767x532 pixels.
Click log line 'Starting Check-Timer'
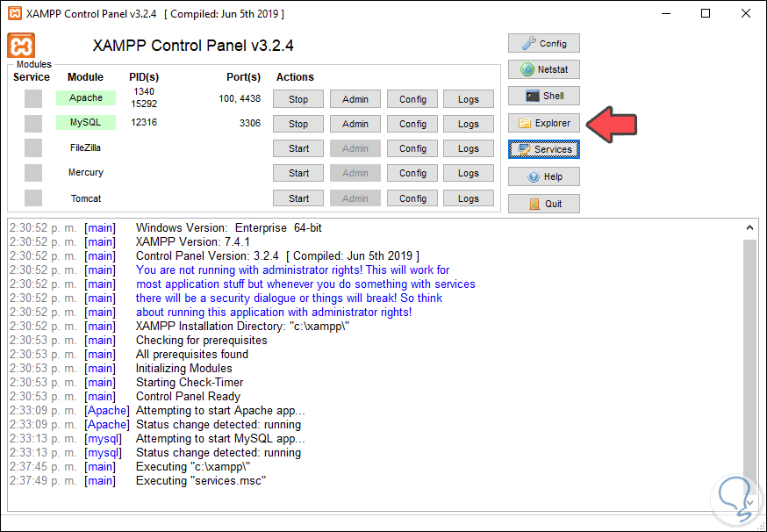[190, 382]
